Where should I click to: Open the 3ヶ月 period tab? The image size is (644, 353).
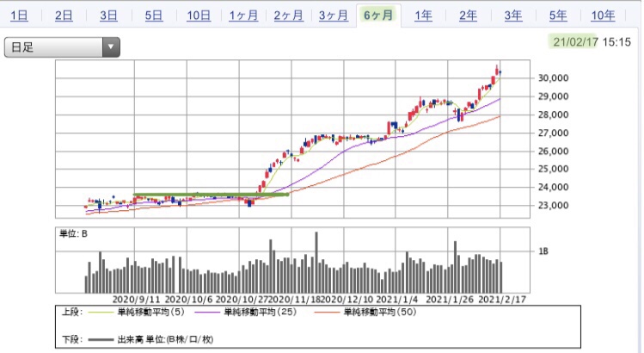pos(334,15)
